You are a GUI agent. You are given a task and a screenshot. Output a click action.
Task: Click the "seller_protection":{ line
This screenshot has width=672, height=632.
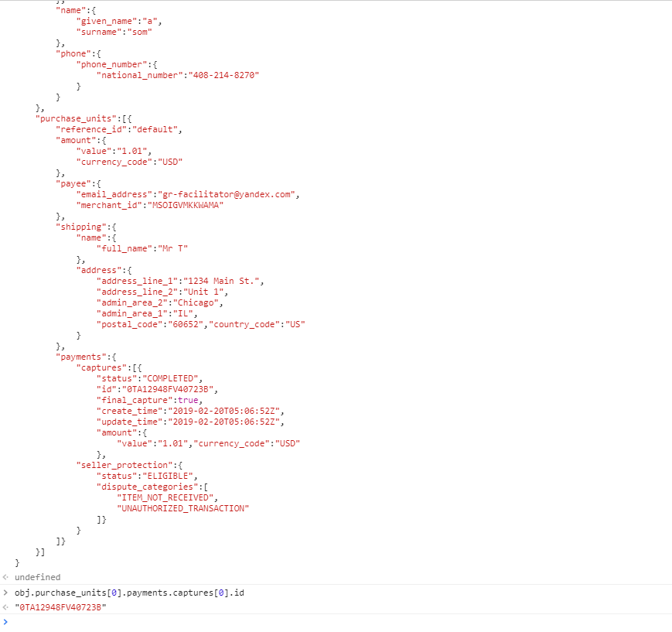(129, 465)
